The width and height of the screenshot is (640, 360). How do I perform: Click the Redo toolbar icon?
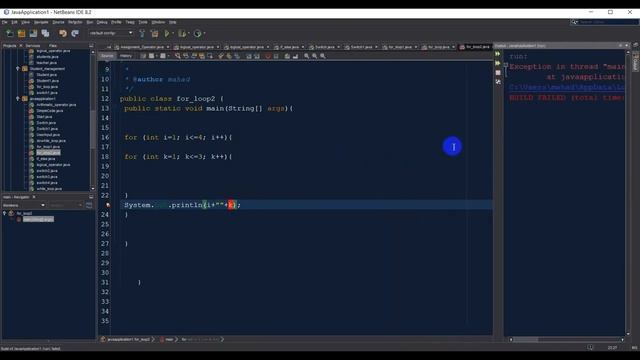click(x=75, y=33)
